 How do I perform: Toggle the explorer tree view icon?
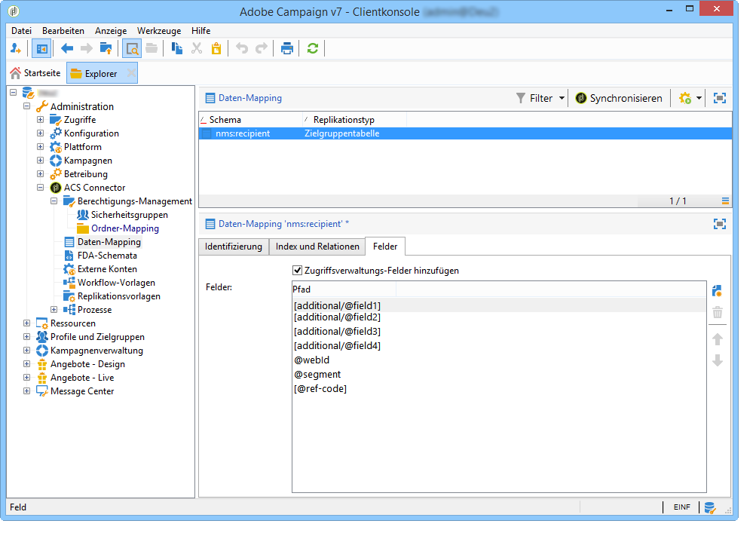click(x=41, y=48)
